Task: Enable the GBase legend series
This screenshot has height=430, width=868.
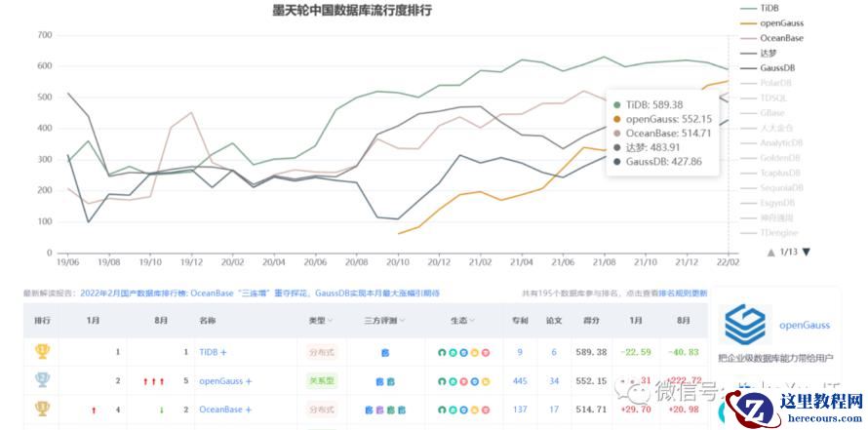Action: click(x=763, y=113)
